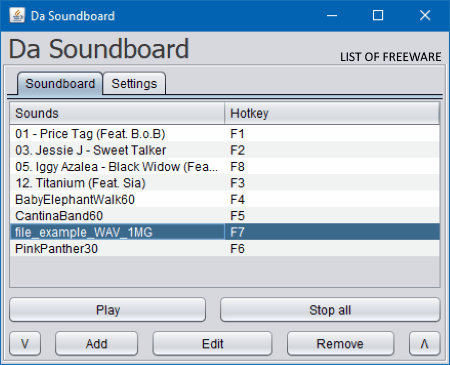Select the Soundboard tab

coord(60,84)
